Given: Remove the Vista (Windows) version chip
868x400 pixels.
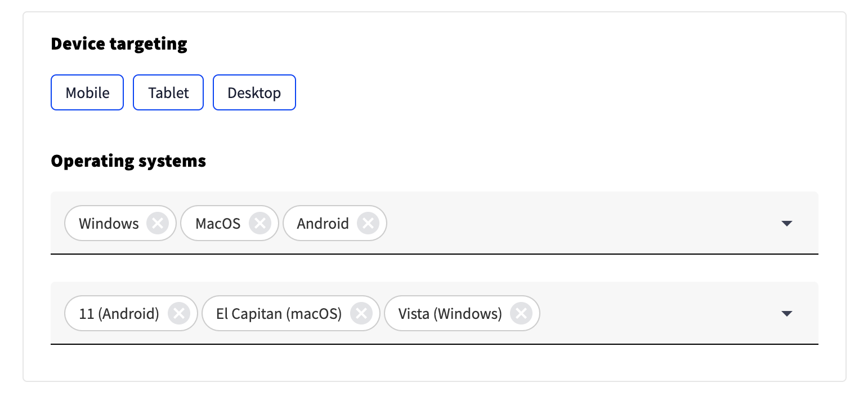Looking at the screenshot, I should click(x=521, y=314).
